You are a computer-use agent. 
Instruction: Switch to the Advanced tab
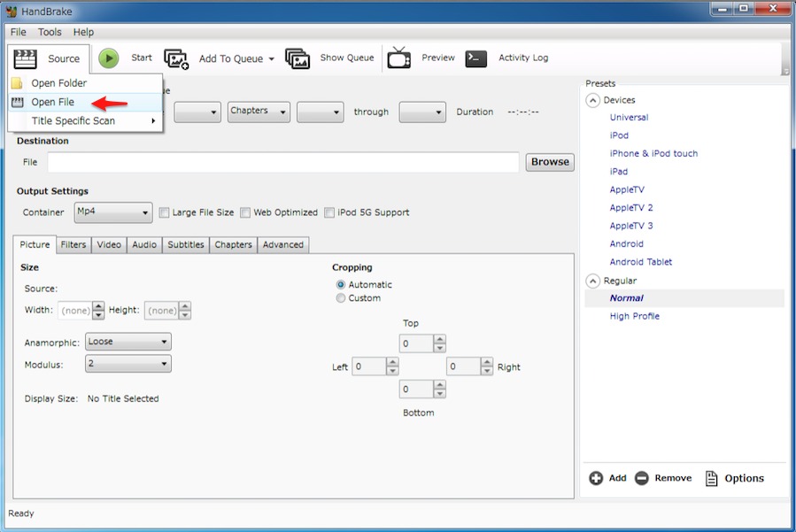pyautogui.click(x=282, y=244)
